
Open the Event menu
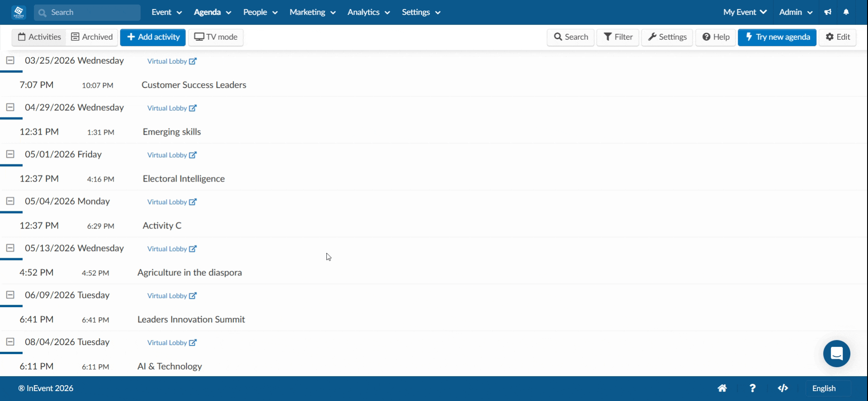pos(166,12)
